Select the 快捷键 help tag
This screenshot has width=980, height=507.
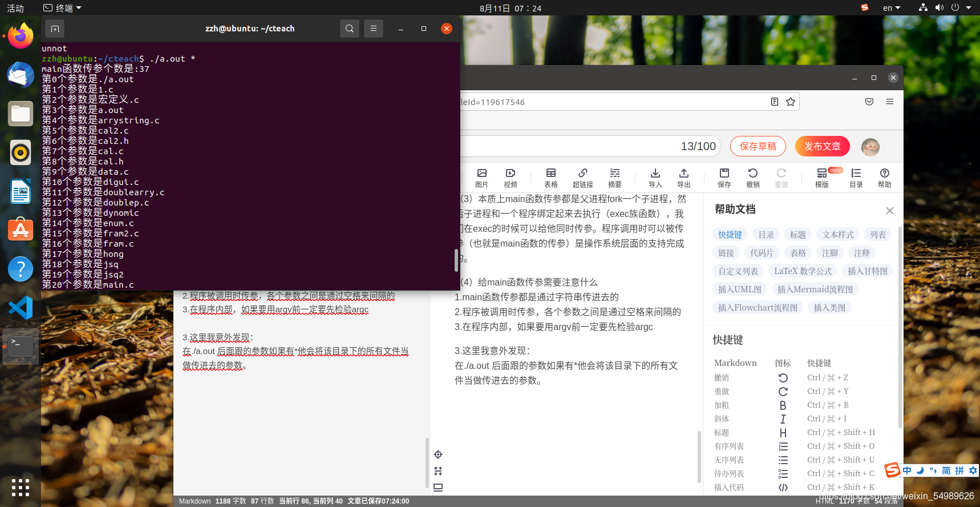click(730, 235)
